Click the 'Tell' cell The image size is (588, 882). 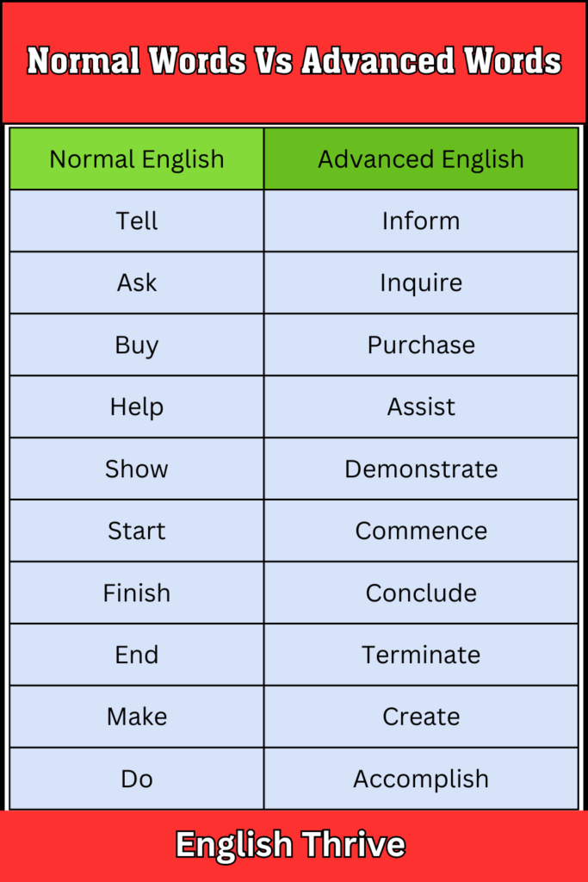pyautogui.click(x=137, y=221)
